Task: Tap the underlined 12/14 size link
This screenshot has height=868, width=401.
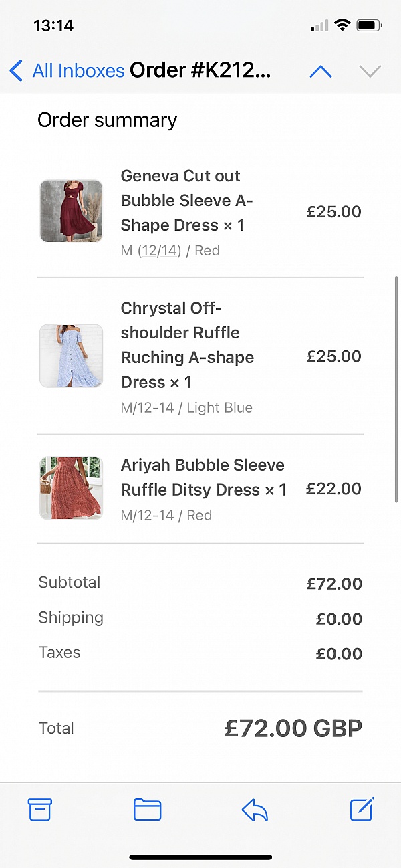Action: point(160,251)
